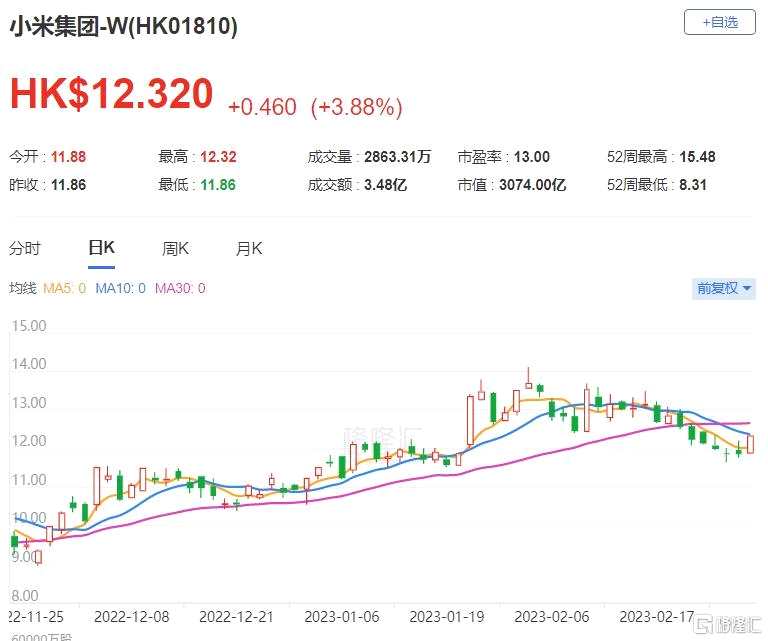This screenshot has width=768, height=641.
Task: Click the 8.00 price axis label
Action: (x=24, y=596)
